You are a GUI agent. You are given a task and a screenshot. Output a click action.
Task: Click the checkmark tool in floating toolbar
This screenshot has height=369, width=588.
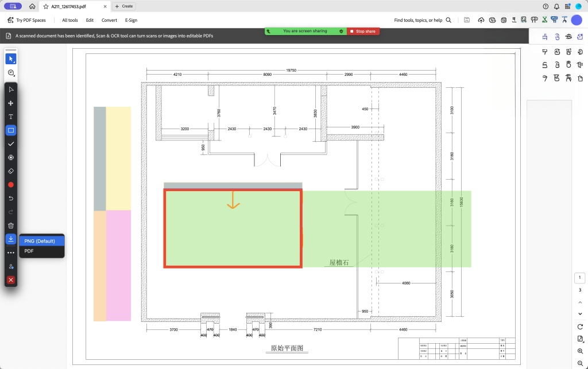11,143
